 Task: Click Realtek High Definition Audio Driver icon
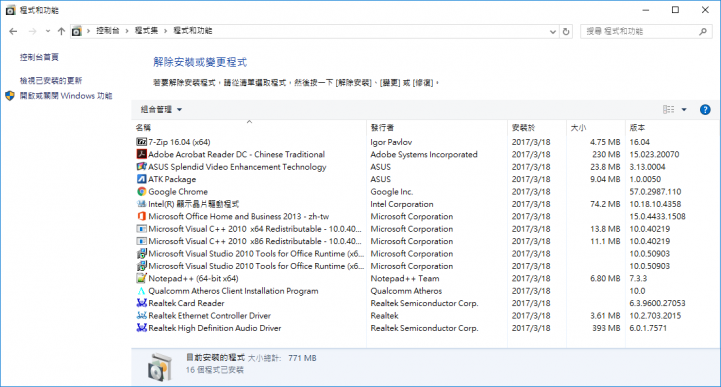click(x=142, y=328)
